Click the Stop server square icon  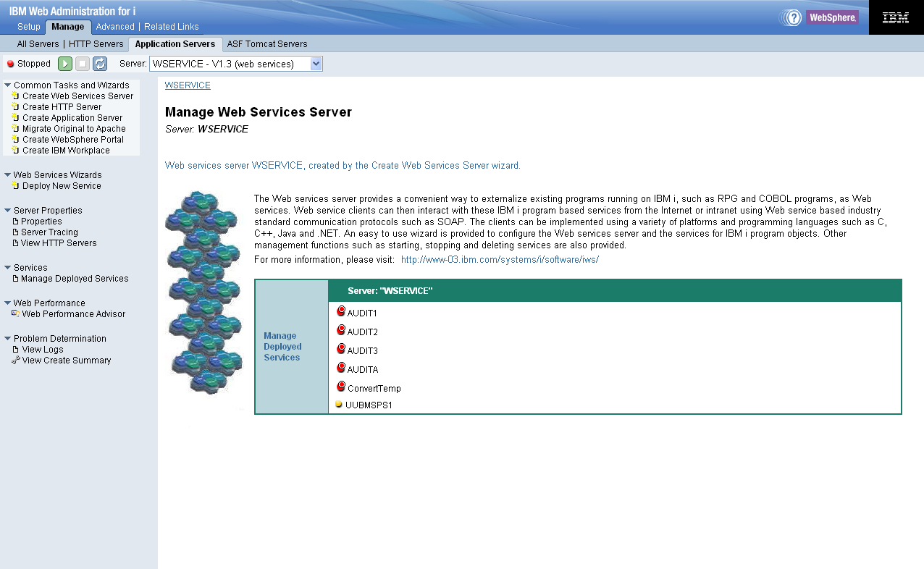coord(83,64)
